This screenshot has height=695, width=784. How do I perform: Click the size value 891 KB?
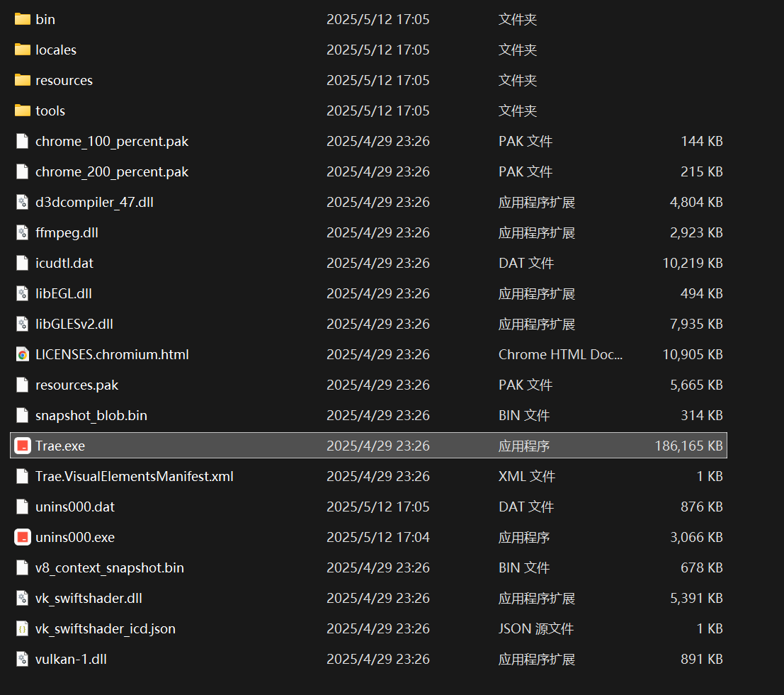coord(702,659)
